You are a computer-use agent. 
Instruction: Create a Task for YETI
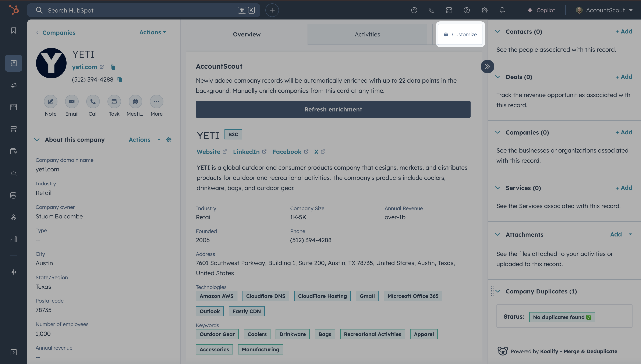114,101
